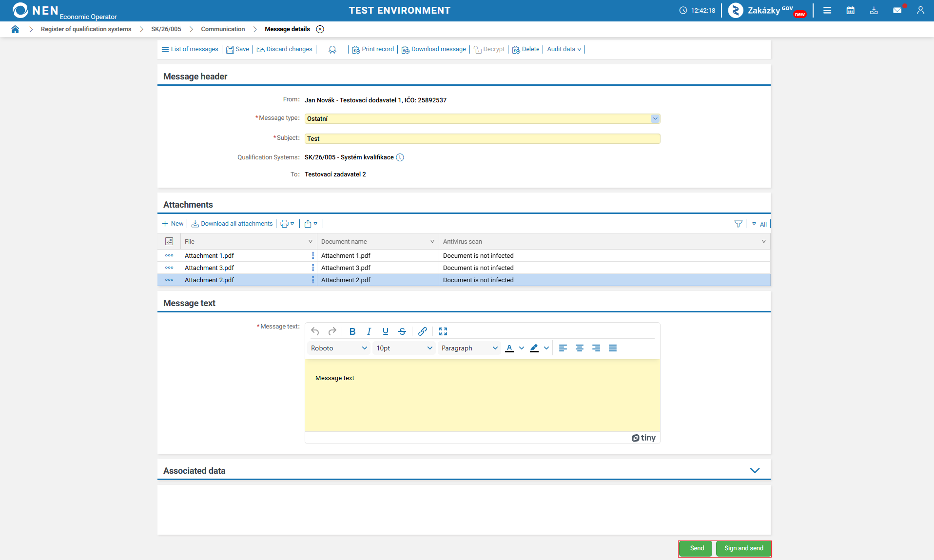Toggle strikethrough formatting
The width and height of the screenshot is (934, 560).
[402, 331]
